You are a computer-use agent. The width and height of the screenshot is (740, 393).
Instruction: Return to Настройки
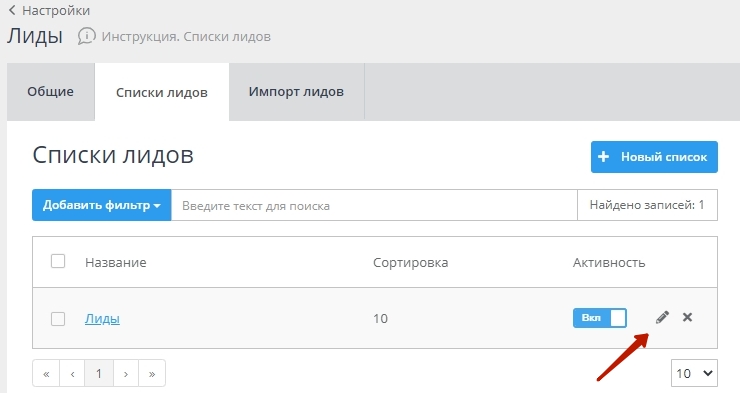click(x=56, y=10)
